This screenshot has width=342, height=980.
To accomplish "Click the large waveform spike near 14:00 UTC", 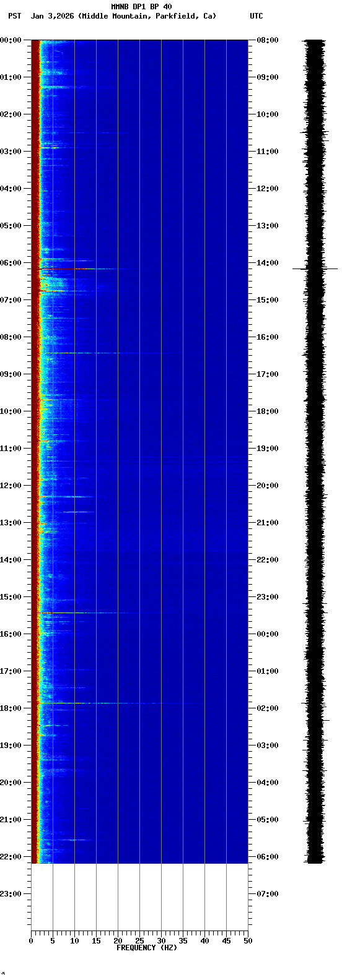I will click(x=315, y=269).
